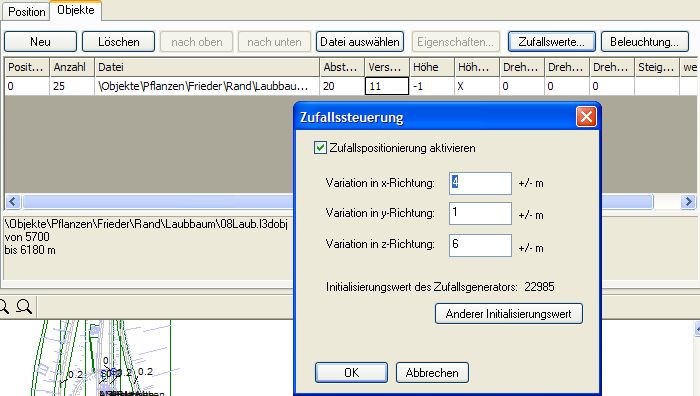This screenshot has height=396, width=700.
Task: Click the zoom magnifier icon
Action: point(24,307)
